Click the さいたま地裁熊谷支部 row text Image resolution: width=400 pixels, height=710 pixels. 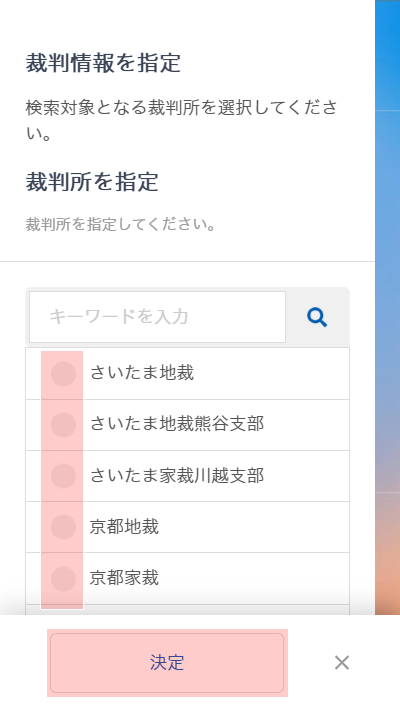tap(177, 424)
